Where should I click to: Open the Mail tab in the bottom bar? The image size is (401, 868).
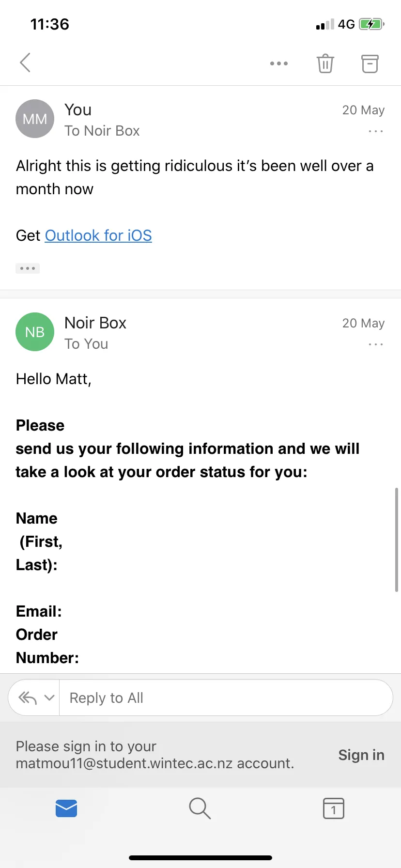pyautogui.click(x=66, y=808)
